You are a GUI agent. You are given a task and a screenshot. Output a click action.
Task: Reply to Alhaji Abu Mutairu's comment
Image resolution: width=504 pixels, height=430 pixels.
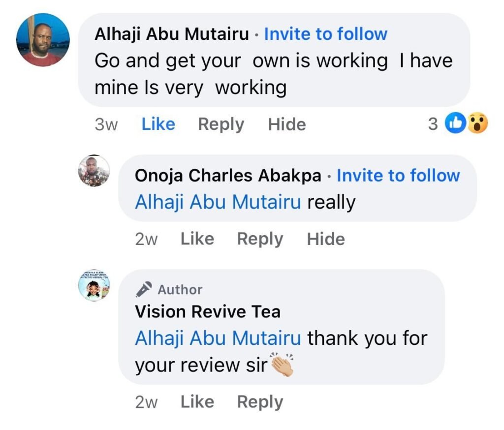click(221, 124)
